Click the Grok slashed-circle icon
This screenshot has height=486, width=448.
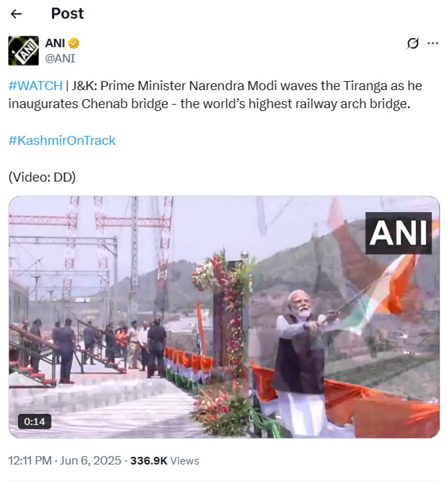[x=412, y=43]
